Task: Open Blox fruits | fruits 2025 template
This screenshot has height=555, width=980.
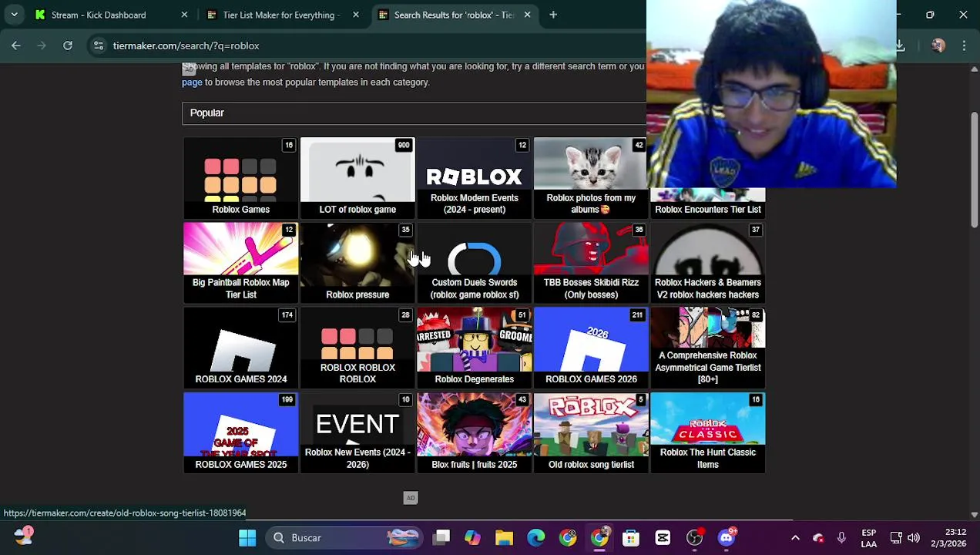Action: coord(474,432)
